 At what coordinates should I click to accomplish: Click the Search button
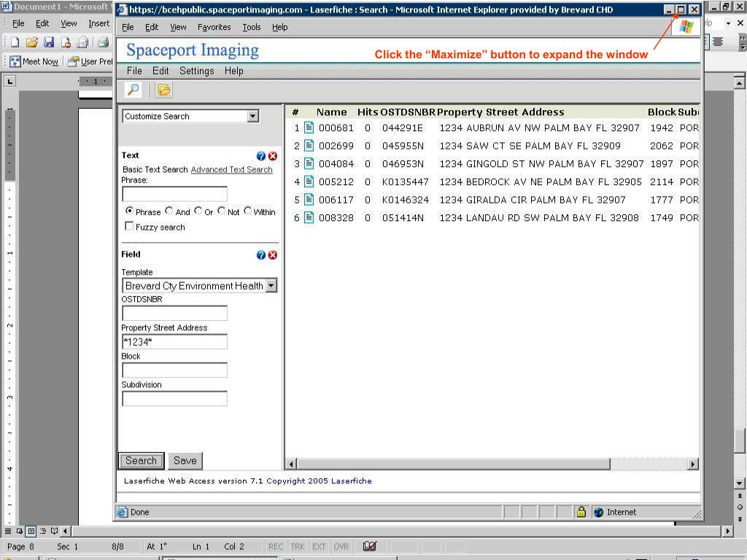141,461
